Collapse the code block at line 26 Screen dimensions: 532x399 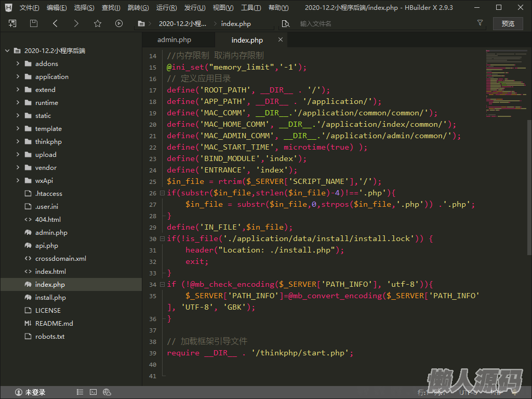pyautogui.click(x=162, y=193)
